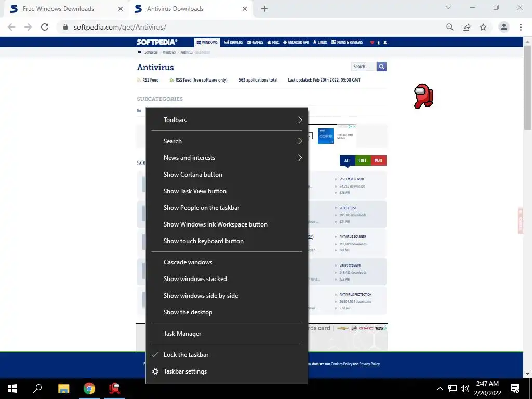This screenshot has height=399, width=532.
Task: Open RSS Feed (free software only) link
Action: 198,80
